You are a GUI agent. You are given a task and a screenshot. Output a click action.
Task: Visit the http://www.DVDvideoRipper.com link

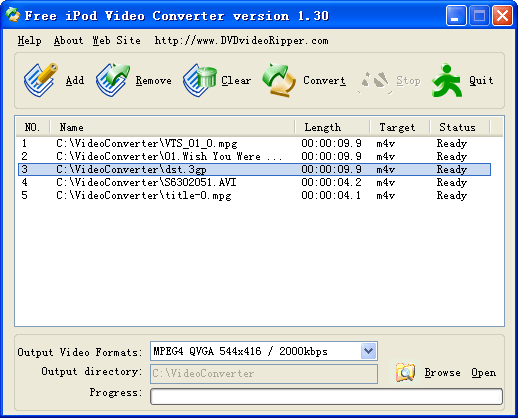[x=241, y=41]
